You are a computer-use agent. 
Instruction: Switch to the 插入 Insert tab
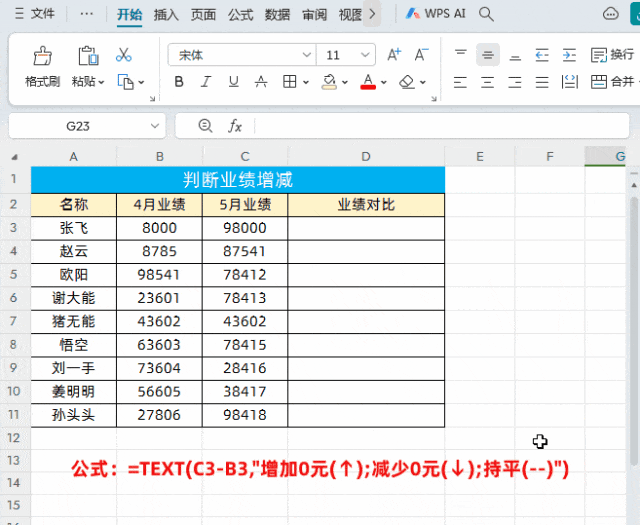tap(166, 15)
